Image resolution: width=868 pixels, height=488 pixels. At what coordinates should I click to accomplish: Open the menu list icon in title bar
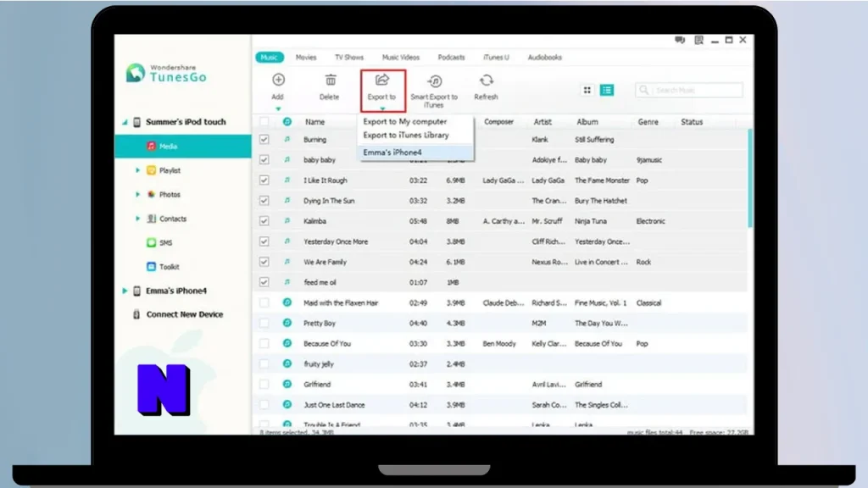[698, 40]
